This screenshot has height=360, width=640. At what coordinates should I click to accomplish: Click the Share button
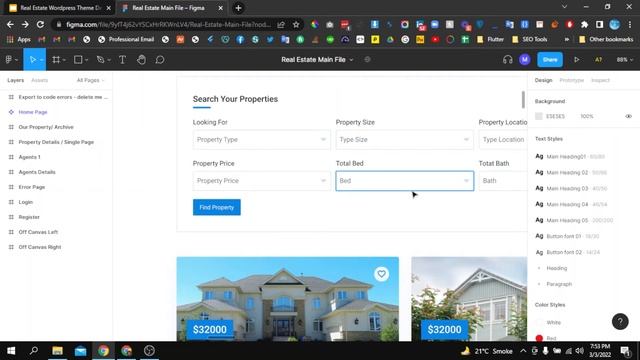[x=550, y=60]
